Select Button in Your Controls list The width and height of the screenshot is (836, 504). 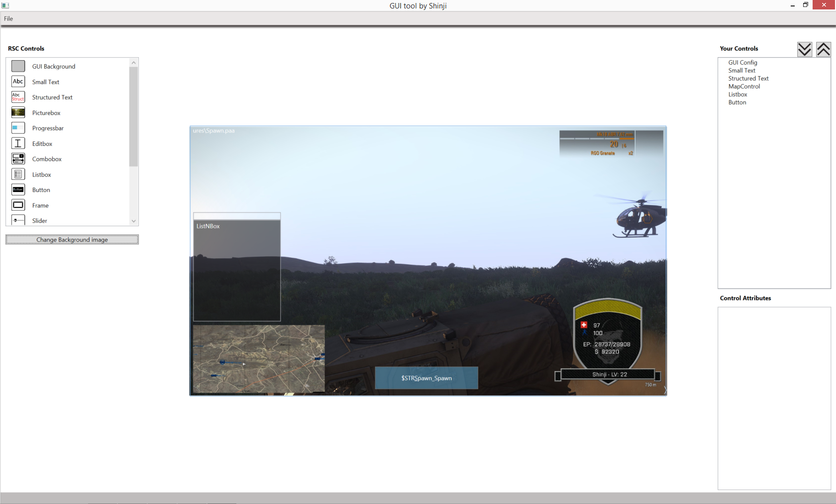click(737, 102)
